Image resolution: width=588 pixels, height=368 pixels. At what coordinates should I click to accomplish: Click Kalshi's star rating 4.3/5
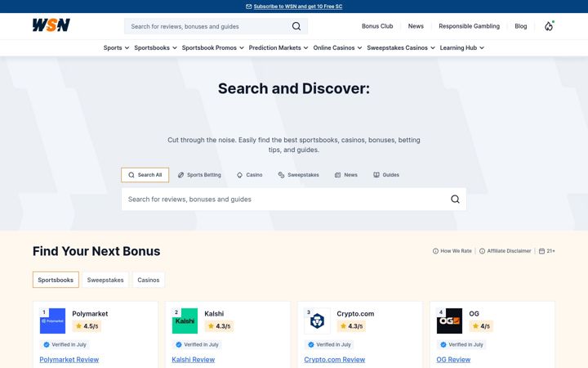click(219, 326)
